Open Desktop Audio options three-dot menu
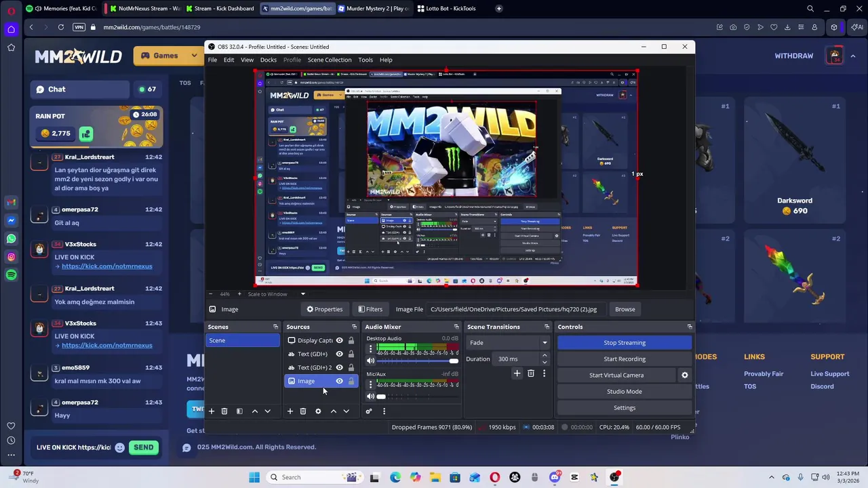The width and height of the screenshot is (868, 488). [x=370, y=350]
